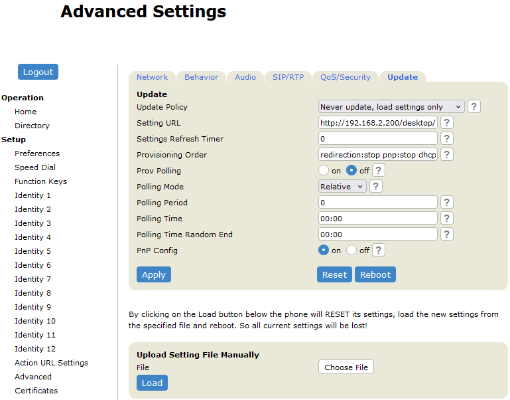Click PnP Config help question mark

point(378,250)
